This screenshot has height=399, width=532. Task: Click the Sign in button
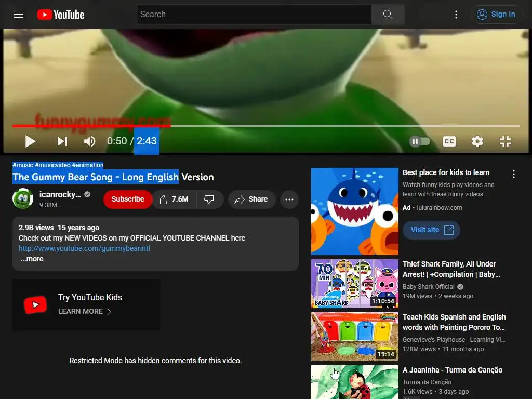tap(496, 14)
